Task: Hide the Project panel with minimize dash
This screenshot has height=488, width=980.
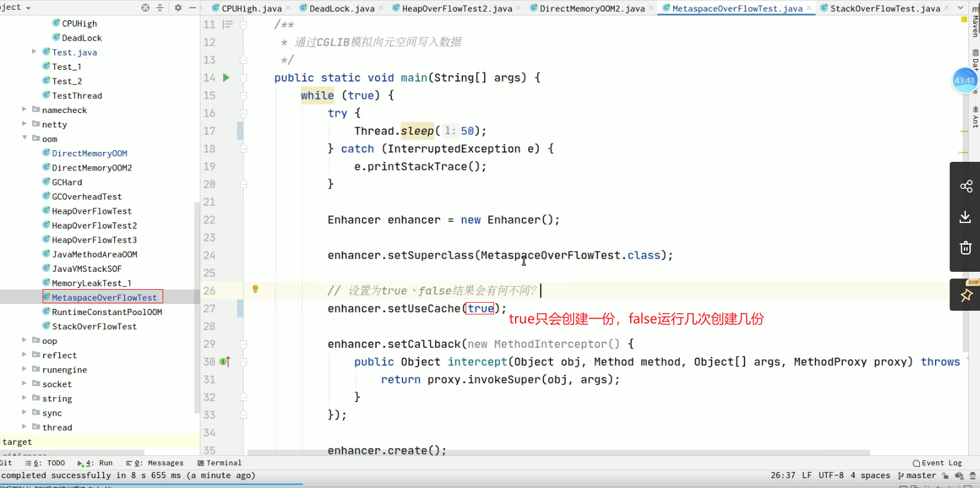Action: [x=192, y=7]
